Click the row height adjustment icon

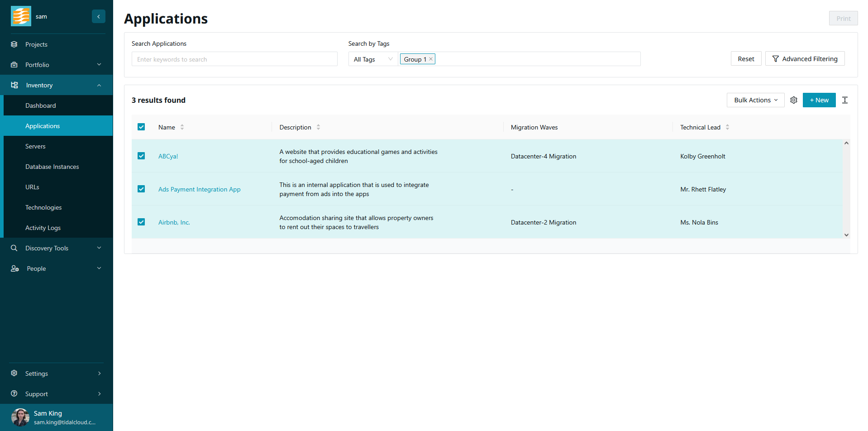point(844,100)
